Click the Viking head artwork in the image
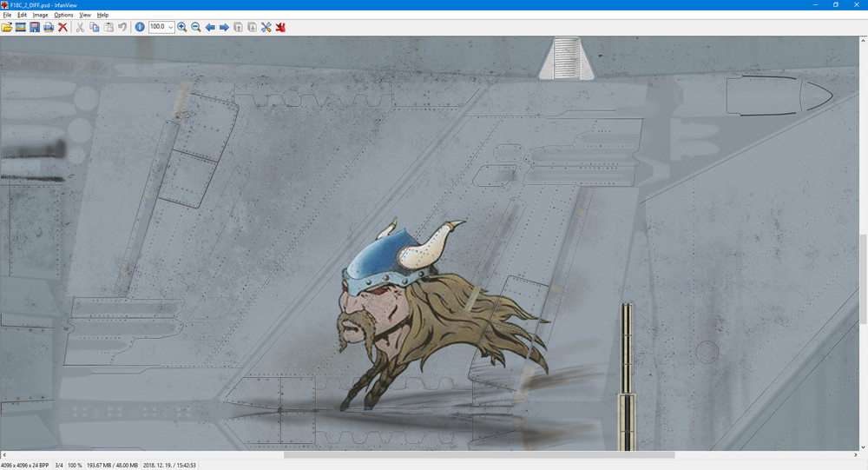 click(443, 314)
